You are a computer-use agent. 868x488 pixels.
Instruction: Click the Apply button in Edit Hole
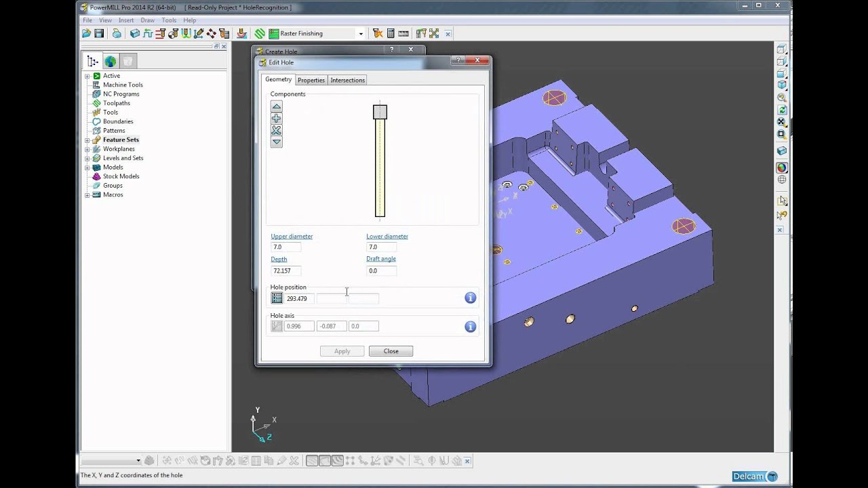coord(342,351)
